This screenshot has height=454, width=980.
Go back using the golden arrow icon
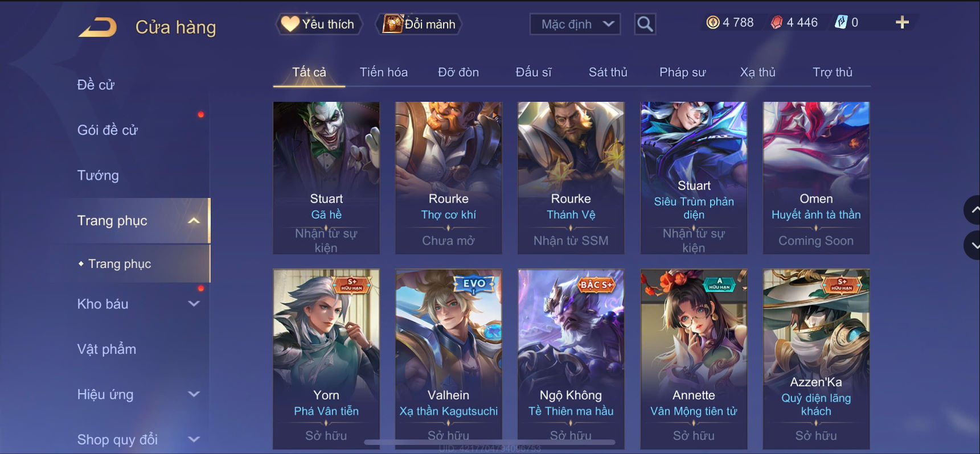(x=97, y=27)
